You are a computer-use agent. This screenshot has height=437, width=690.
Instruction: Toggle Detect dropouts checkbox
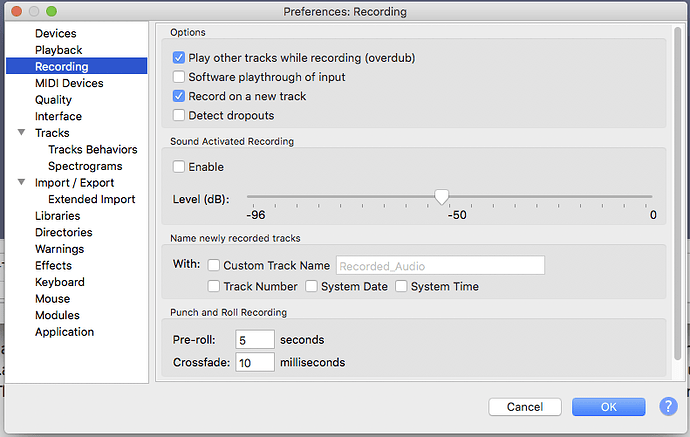(x=179, y=116)
